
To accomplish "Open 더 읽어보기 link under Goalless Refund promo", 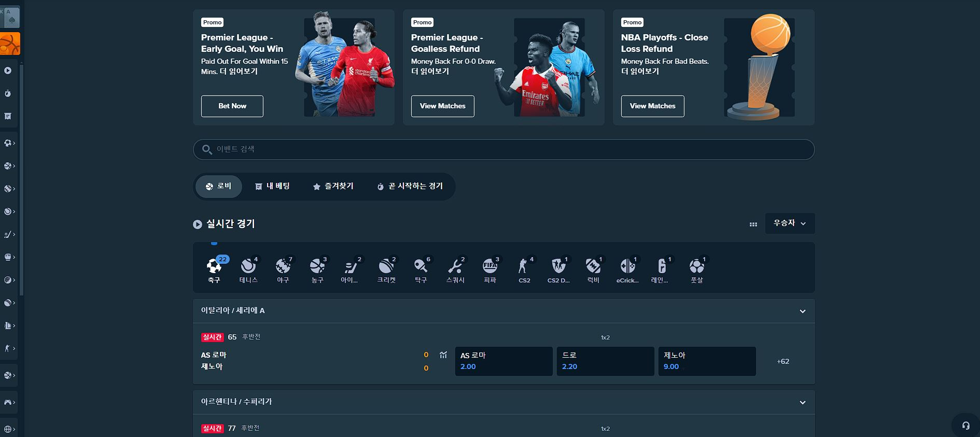I will [x=430, y=72].
